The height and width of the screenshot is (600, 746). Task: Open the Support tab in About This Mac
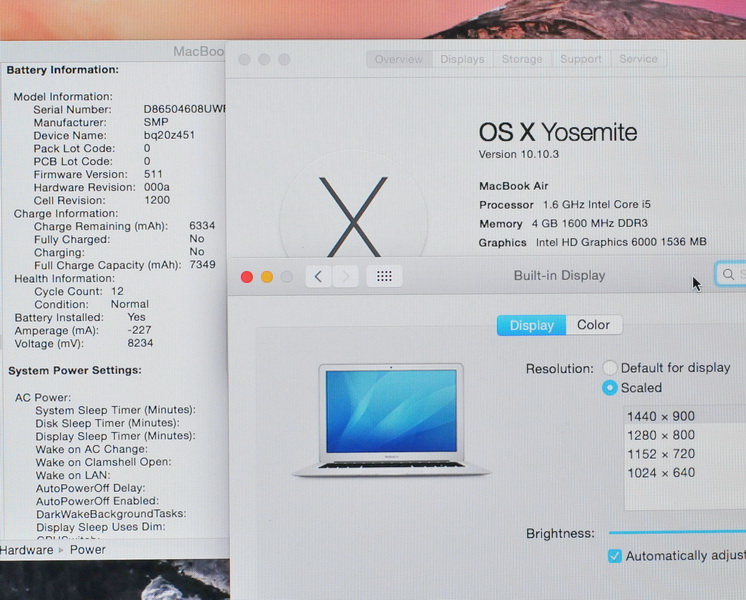(580, 59)
